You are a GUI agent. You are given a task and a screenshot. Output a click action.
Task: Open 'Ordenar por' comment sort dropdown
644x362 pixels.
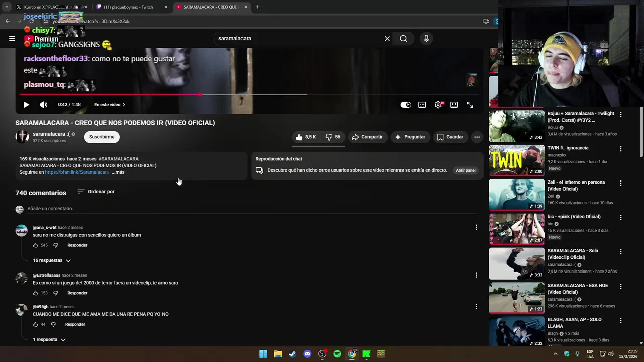[96, 192]
